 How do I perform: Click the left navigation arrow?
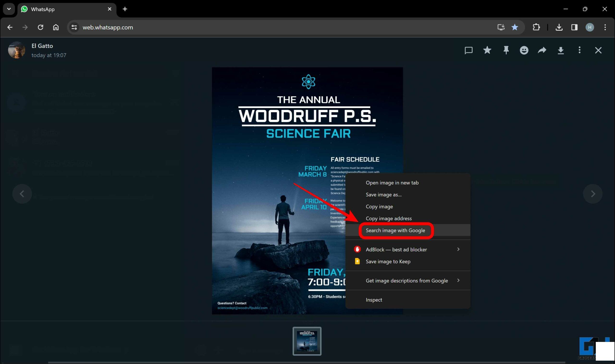coord(22,193)
